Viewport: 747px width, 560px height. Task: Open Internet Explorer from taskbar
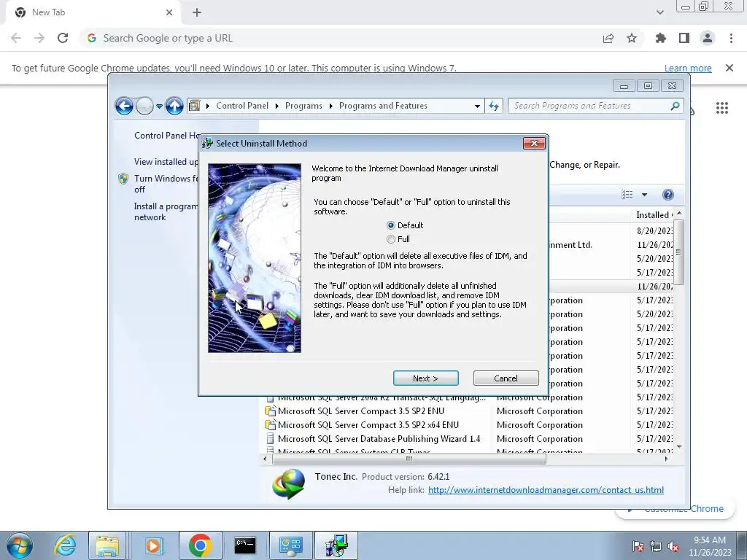[65, 545]
